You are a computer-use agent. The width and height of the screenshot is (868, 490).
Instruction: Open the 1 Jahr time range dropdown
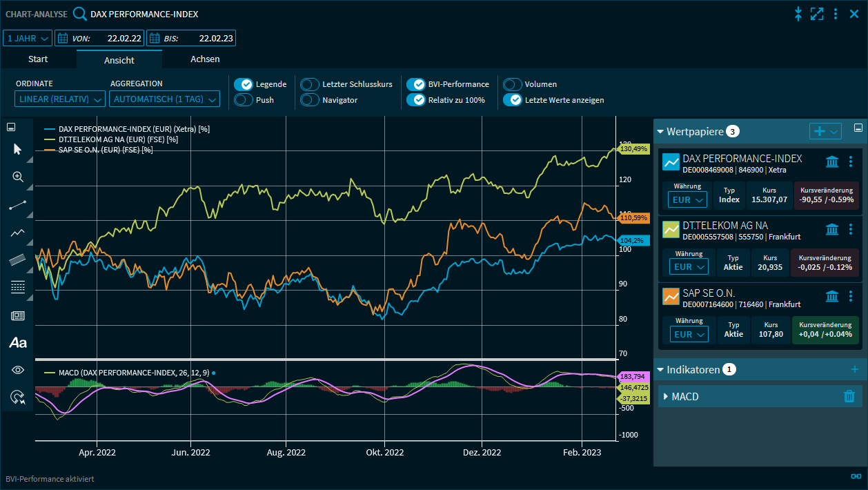click(28, 38)
